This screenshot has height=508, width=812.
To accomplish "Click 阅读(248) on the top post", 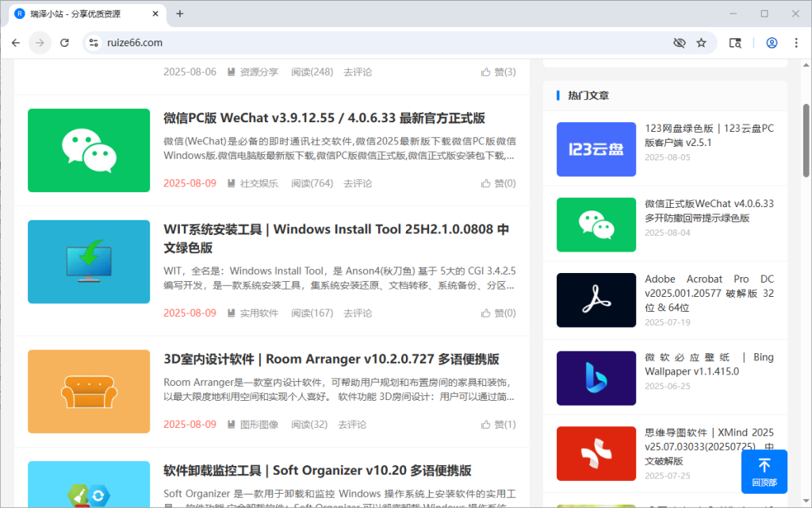I will coord(312,72).
